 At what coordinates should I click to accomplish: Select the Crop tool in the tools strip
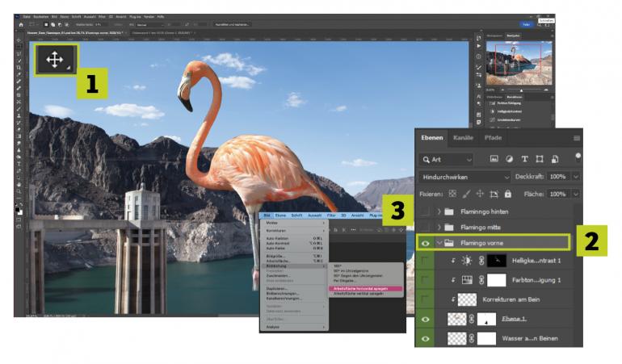19,68
